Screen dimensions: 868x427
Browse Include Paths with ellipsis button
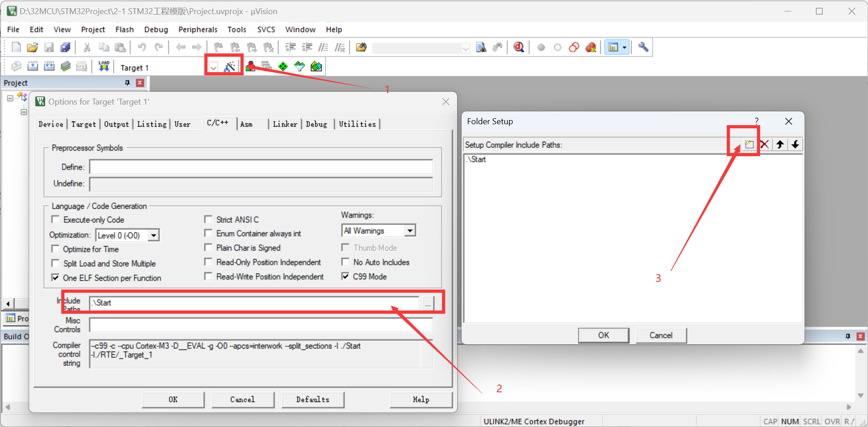coord(427,303)
